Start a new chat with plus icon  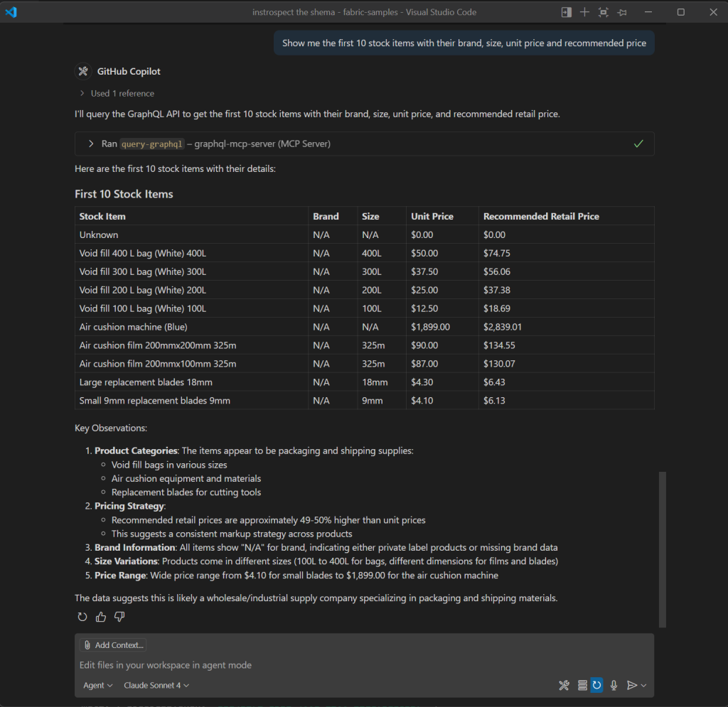coord(584,12)
